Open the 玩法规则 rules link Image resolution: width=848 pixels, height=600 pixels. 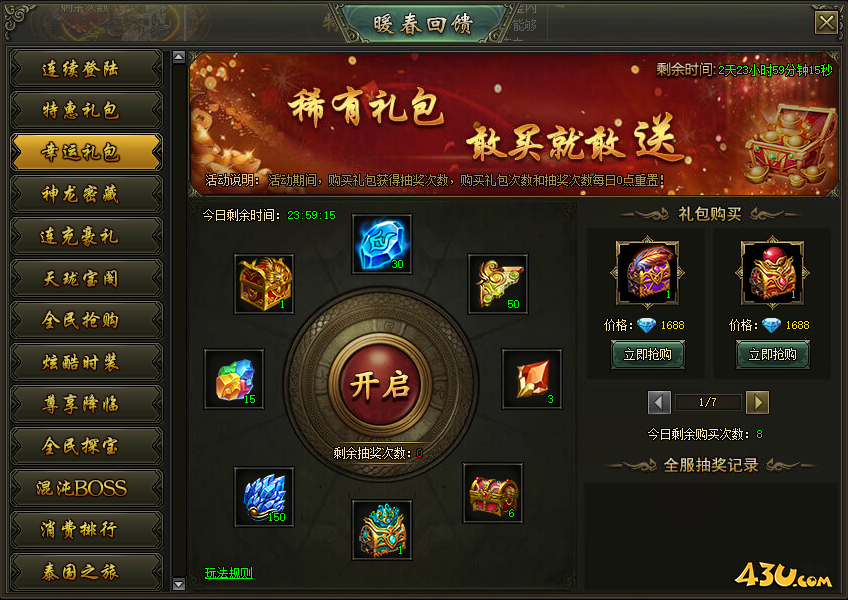228,573
